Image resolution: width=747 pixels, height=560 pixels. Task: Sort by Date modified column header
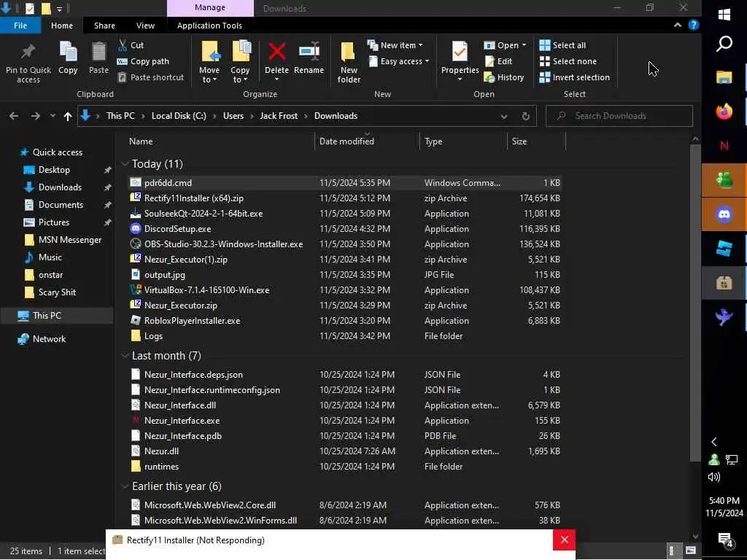347,141
